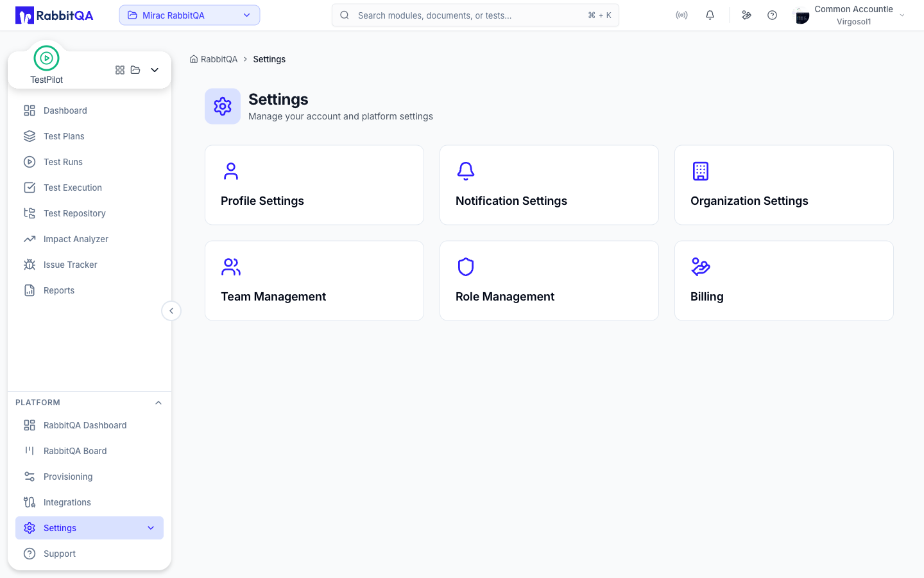This screenshot has width=924, height=578.
Task: Click the RabbitQA Dashboard grid icon
Action: [30, 425]
